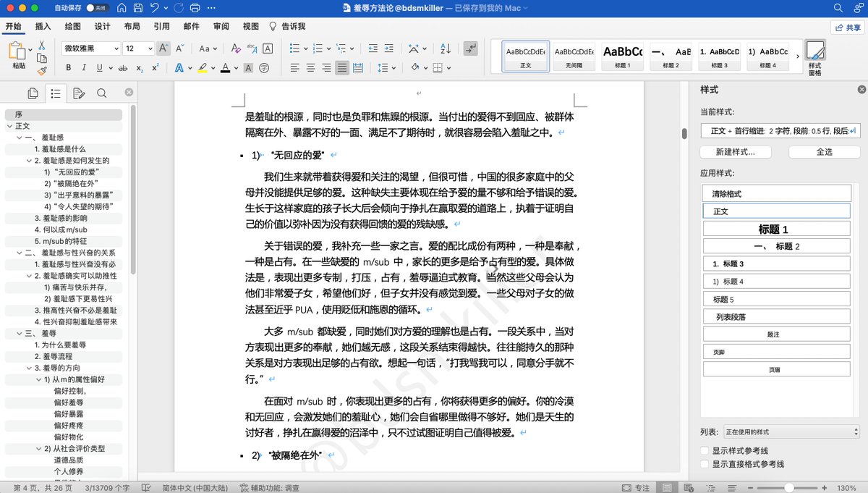
Task: Collapse the 一、羞耻感 outline node
Action: [19, 138]
